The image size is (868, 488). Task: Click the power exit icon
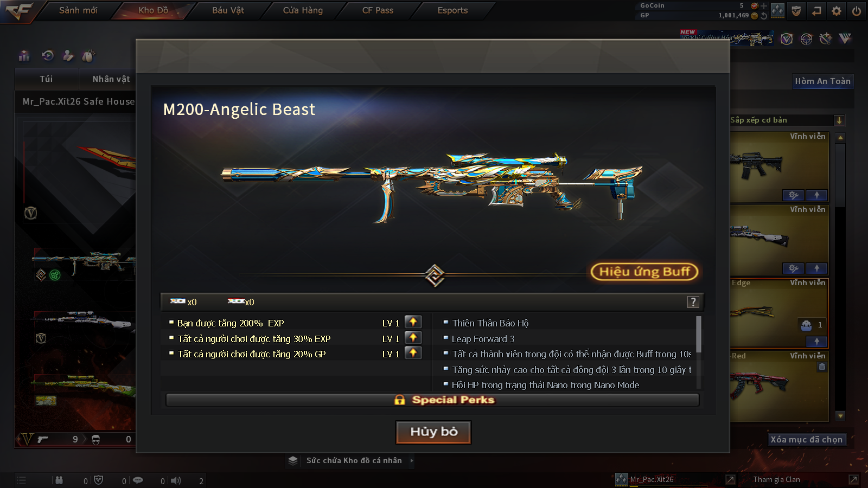[856, 10]
